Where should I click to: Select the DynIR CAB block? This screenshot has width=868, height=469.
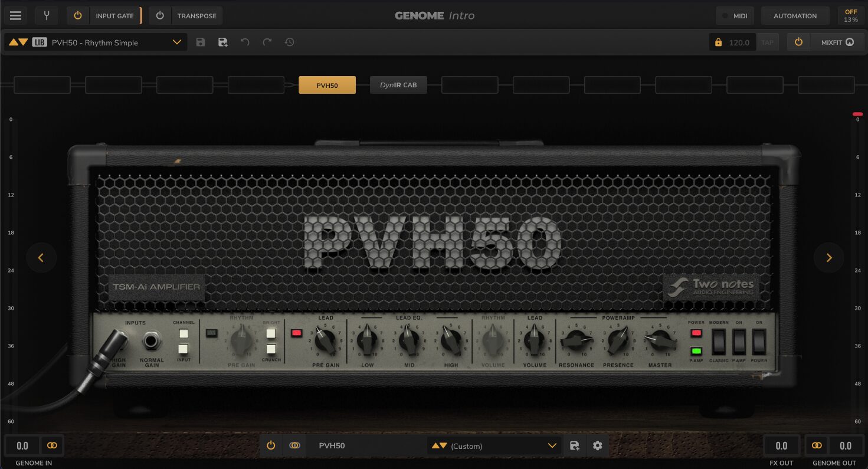(398, 85)
